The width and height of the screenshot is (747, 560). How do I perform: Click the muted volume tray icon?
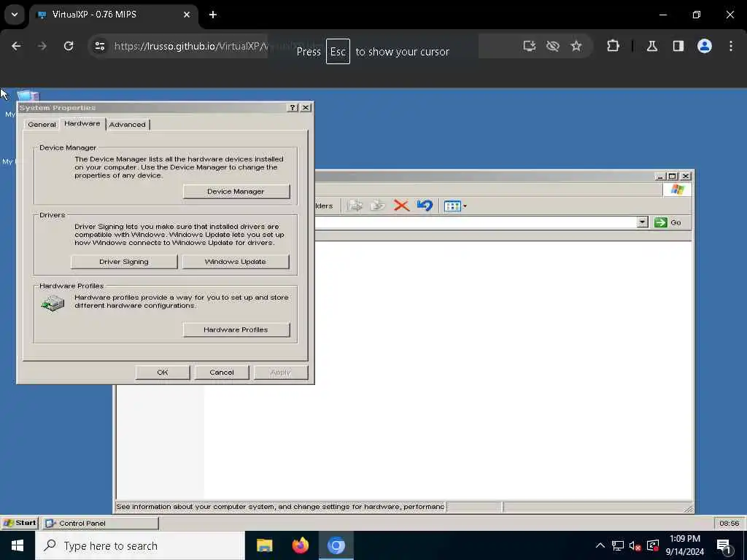635,545
